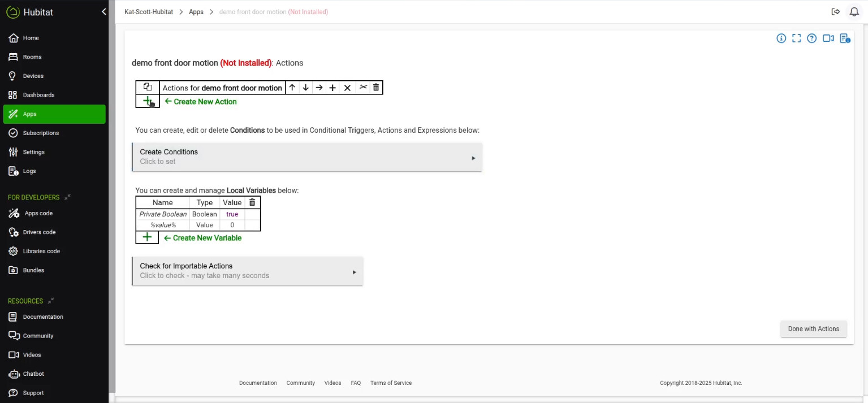Screen dimensions: 868x403
Task: Collapse sidebar with the left chevron
Action: pyautogui.click(x=104, y=12)
